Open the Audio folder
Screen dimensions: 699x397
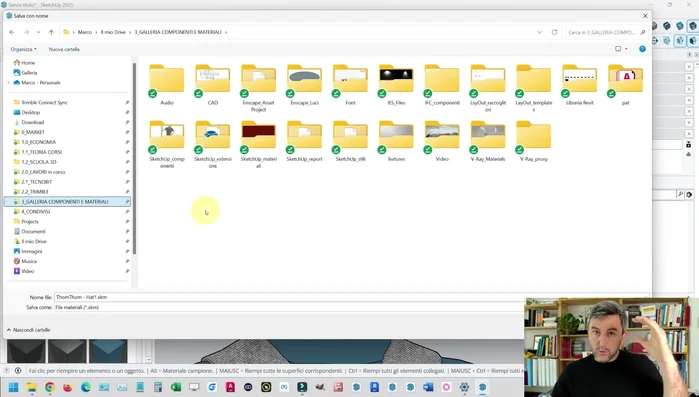point(167,85)
